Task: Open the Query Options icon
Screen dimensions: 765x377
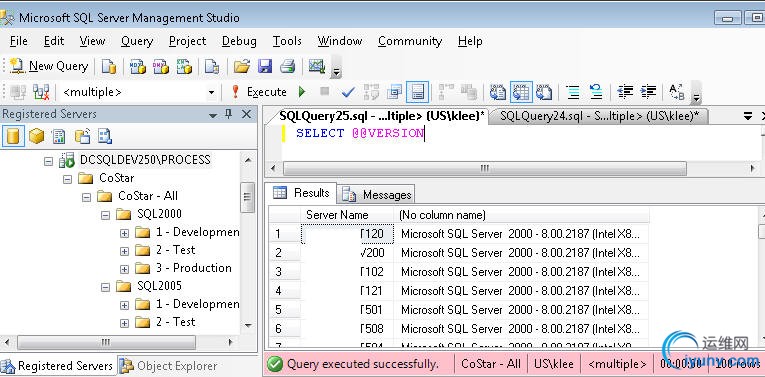Action: click(394, 92)
